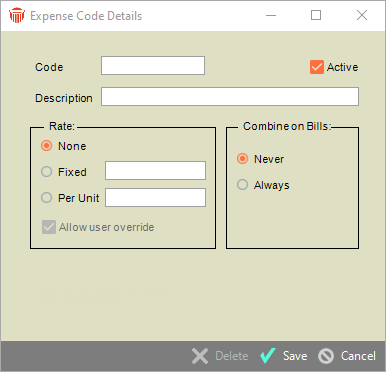Click the Per Unit rate amount field
The height and width of the screenshot is (372, 386).
(x=155, y=198)
